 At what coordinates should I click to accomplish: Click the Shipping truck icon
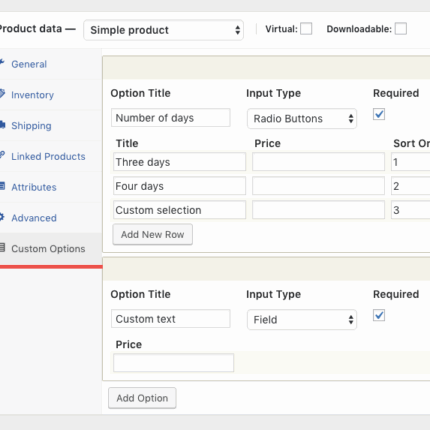pos(2,125)
